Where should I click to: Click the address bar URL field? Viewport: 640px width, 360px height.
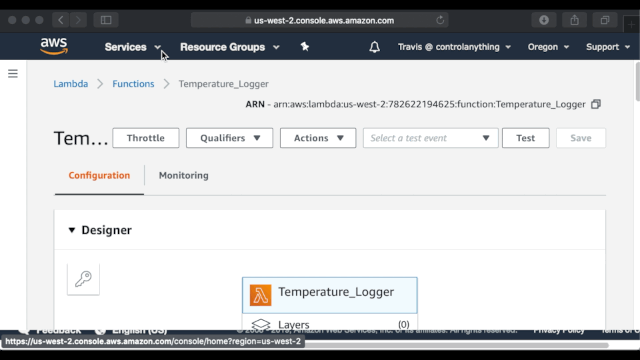click(x=320, y=20)
